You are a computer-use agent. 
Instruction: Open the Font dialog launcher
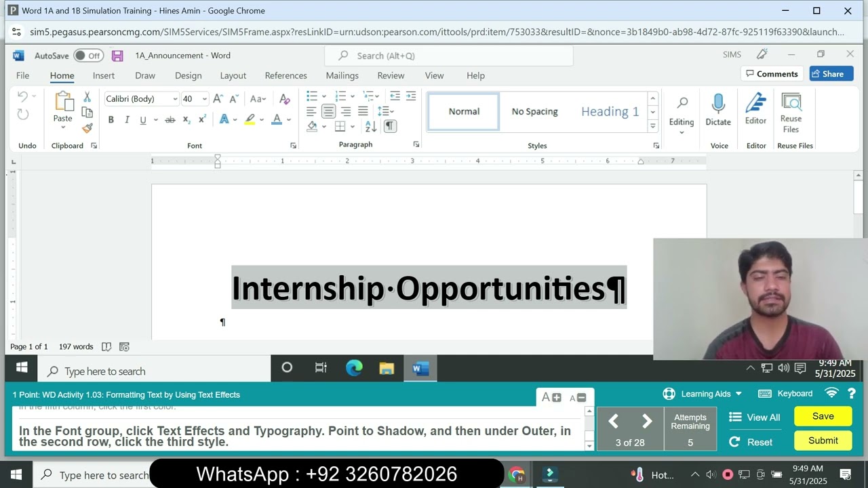(293, 146)
